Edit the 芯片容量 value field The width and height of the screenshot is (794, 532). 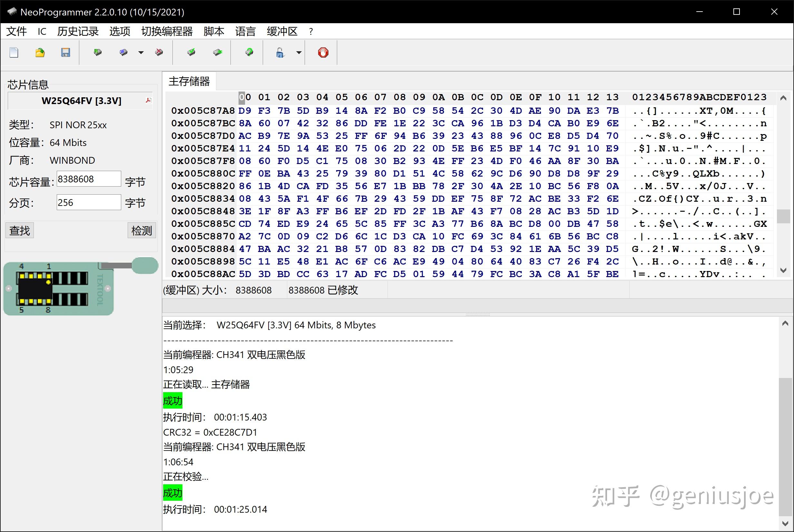pyautogui.click(x=88, y=179)
